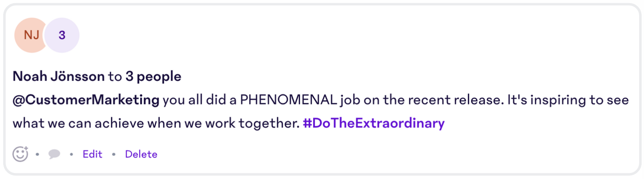Open the #DoTheExtraordinary hashtag
Image resolution: width=644 pixels, height=179 pixels.
374,123
